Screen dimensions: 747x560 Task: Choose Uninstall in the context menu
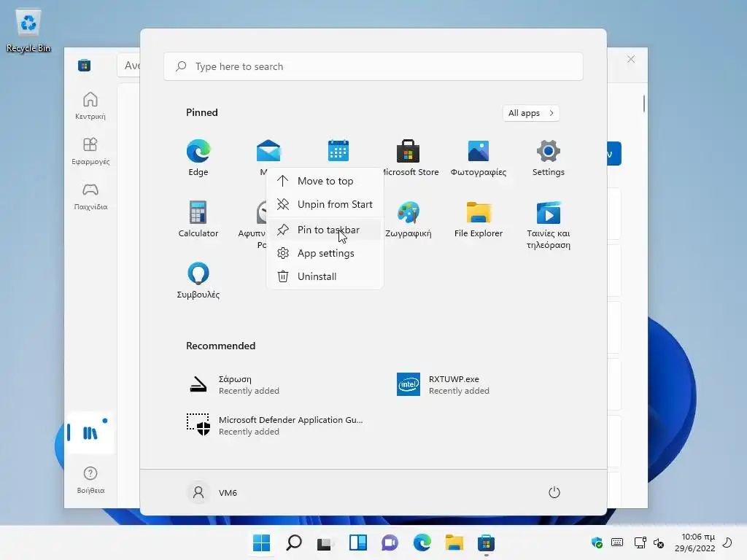click(x=325, y=276)
